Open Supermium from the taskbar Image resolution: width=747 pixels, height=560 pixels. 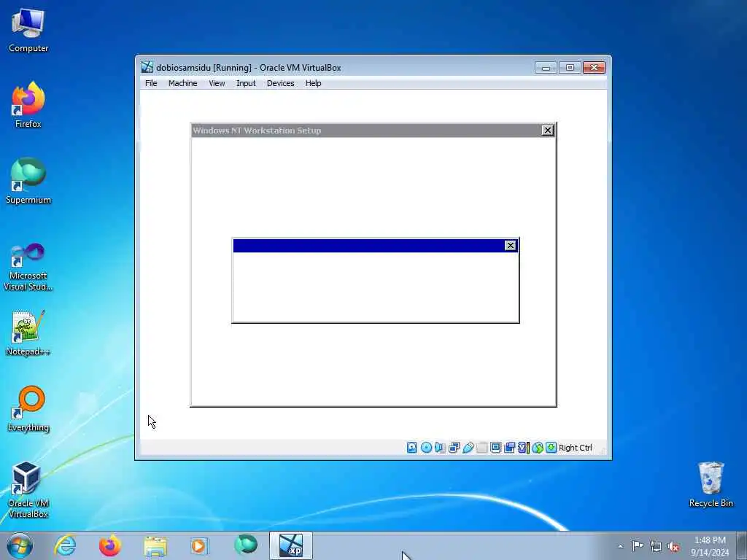point(245,545)
